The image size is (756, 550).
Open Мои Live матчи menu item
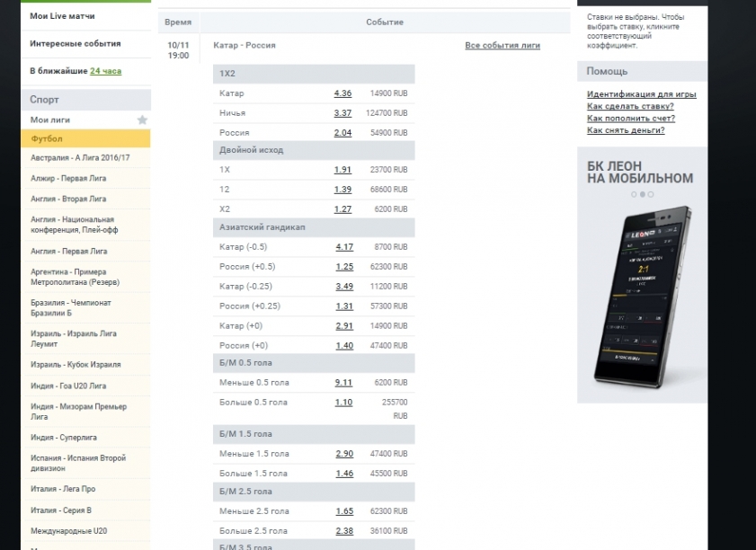coord(62,16)
